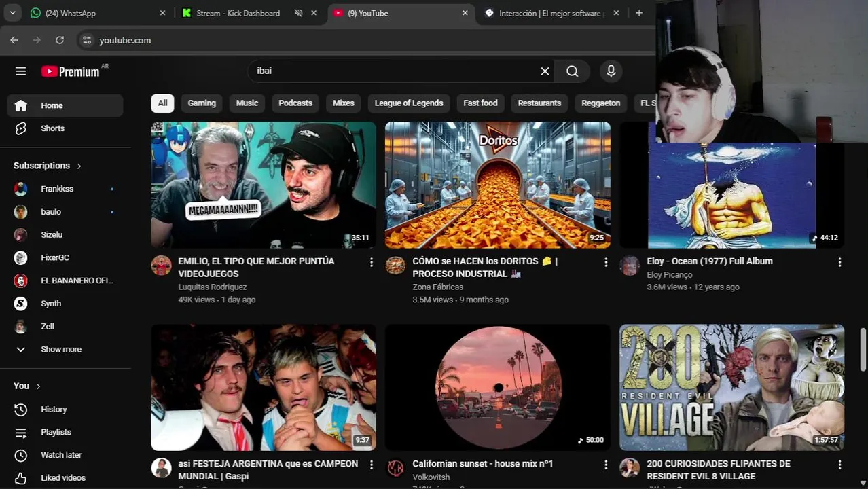The image size is (868, 489).
Task: Open Eloy - Ocean (1977) title
Action: coord(710,261)
